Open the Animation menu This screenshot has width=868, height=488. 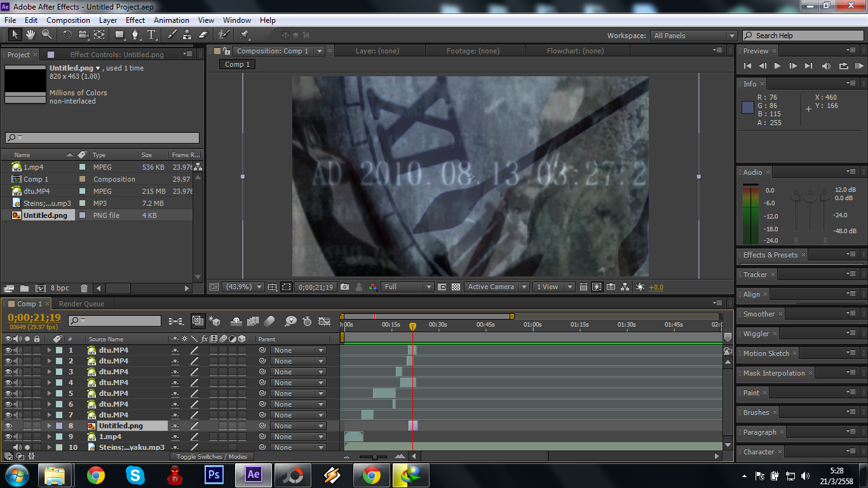(172, 20)
